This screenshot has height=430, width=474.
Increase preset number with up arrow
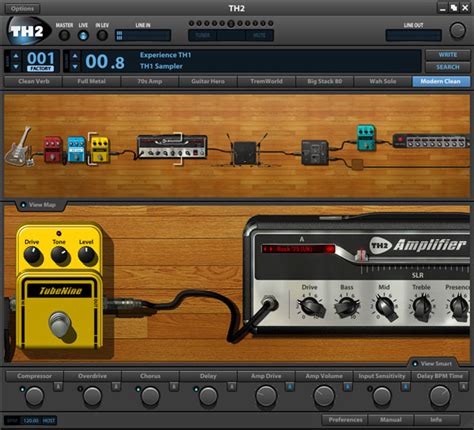pyautogui.click(x=75, y=56)
